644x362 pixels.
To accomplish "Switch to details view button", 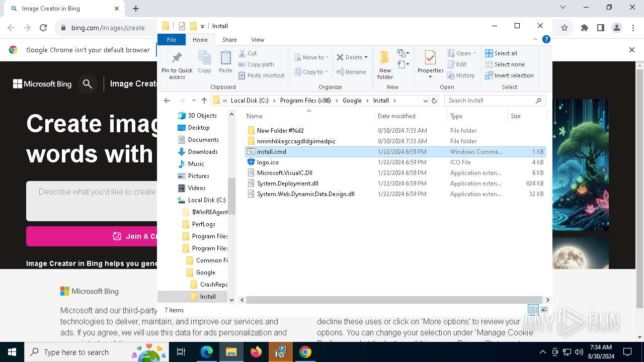I will click(533, 310).
